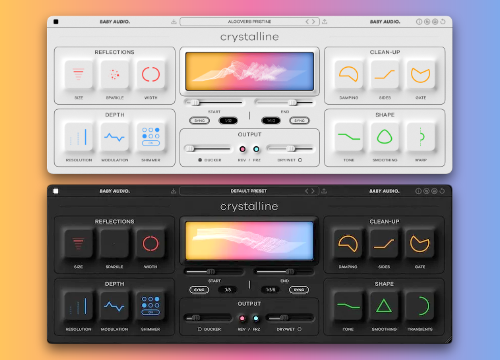
Task: Click the preset download icon in the light plugin
Action: [174, 22]
